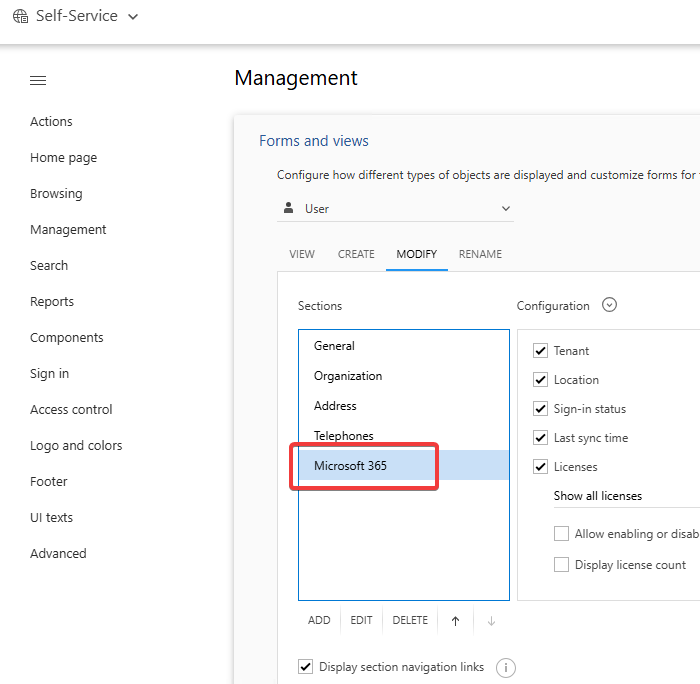Uncheck the Licenses checkbox
The width and height of the screenshot is (700, 684).
click(x=541, y=467)
